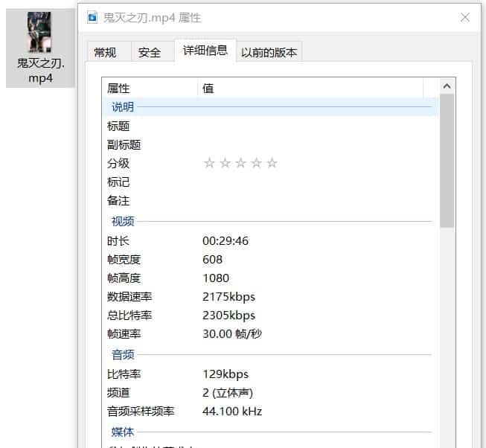Click the vertical scrollbar thumb
Screen dimensions: 486x448
(x=447, y=160)
